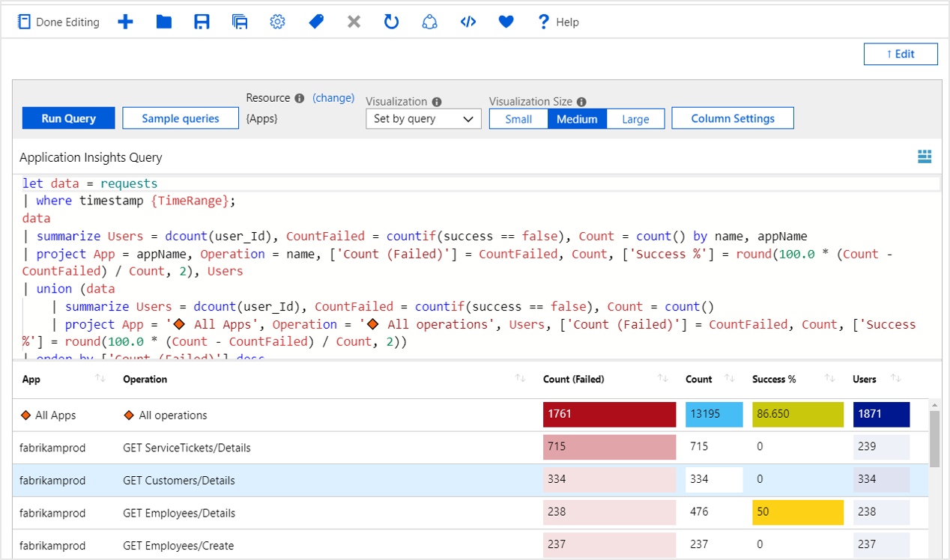950x560 pixels.
Task: Open workbook via the folder icon
Action: 164,22
